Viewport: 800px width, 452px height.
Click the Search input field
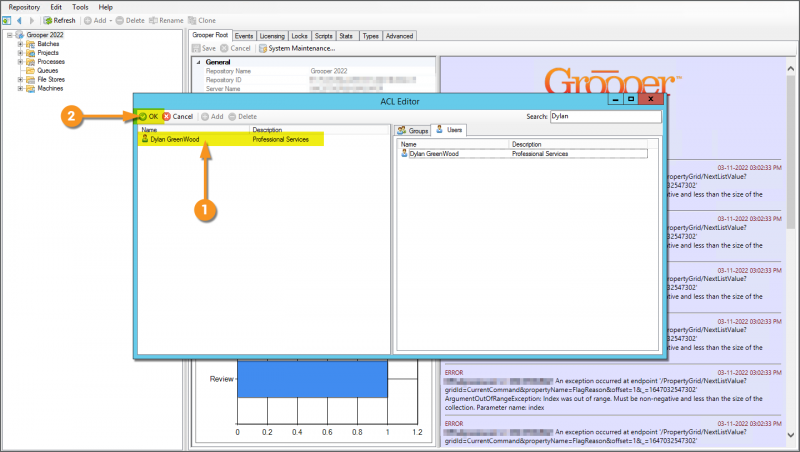click(x=606, y=117)
